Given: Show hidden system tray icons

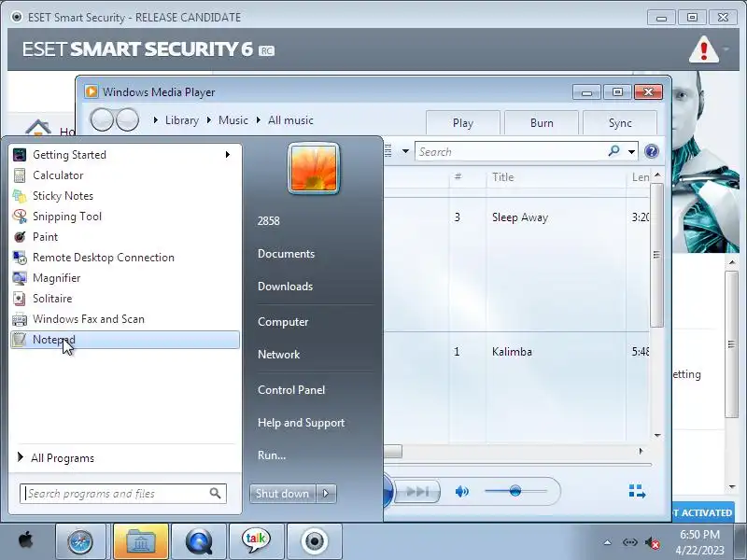Looking at the screenshot, I should (x=608, y=542).
